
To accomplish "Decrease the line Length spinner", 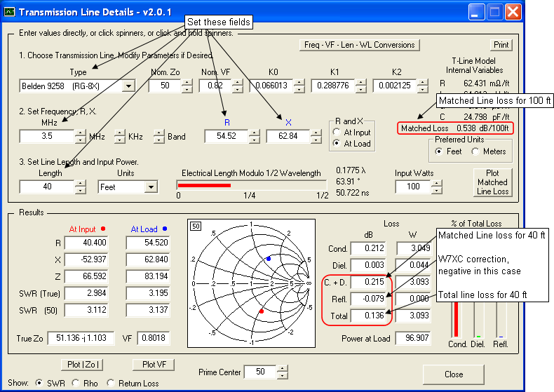I will pyautogui.click(x=81, y=191).
